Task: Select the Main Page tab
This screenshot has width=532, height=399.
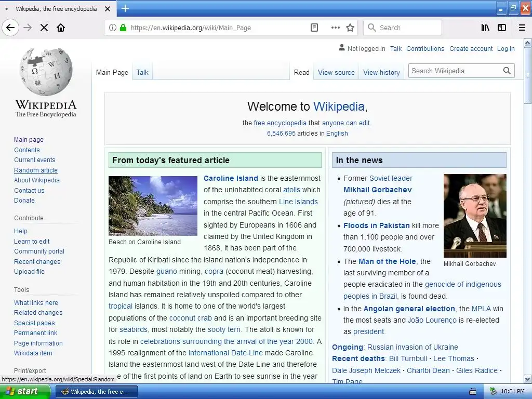Action: 112,72
